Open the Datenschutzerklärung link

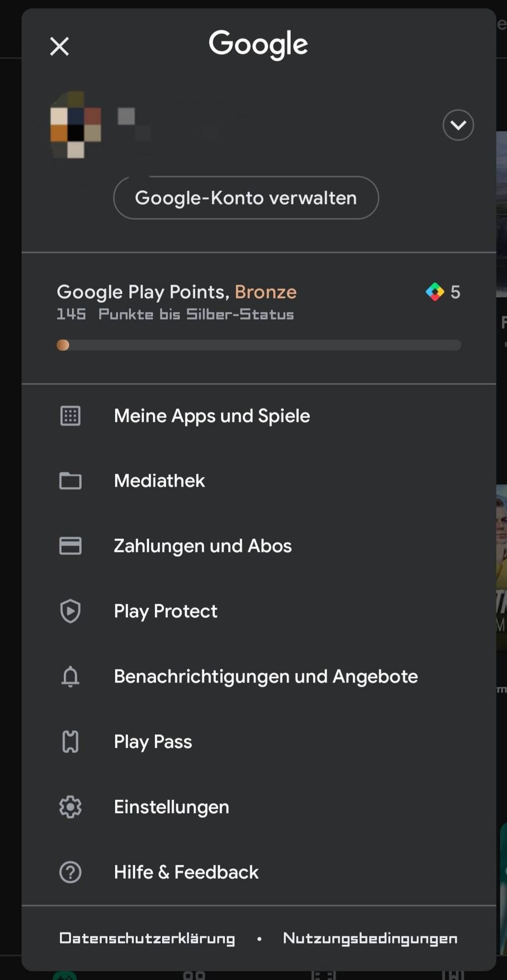(147, 938)
